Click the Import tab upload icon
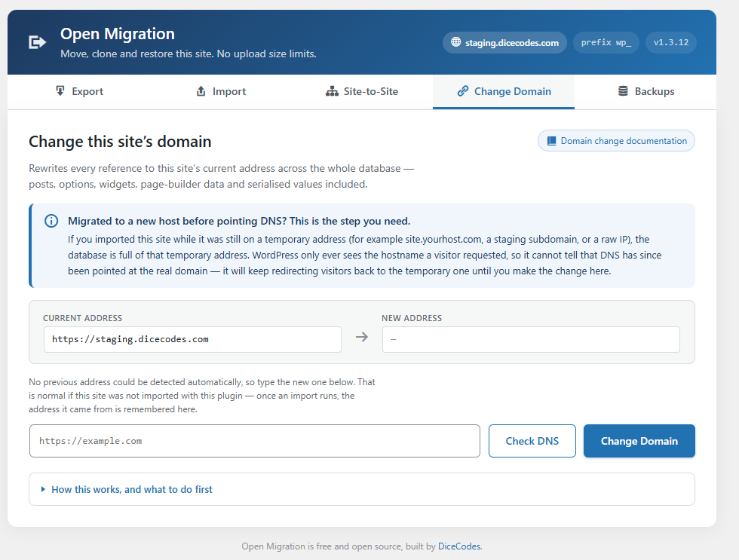Viewport: 739px width, 560px height. 201,91
